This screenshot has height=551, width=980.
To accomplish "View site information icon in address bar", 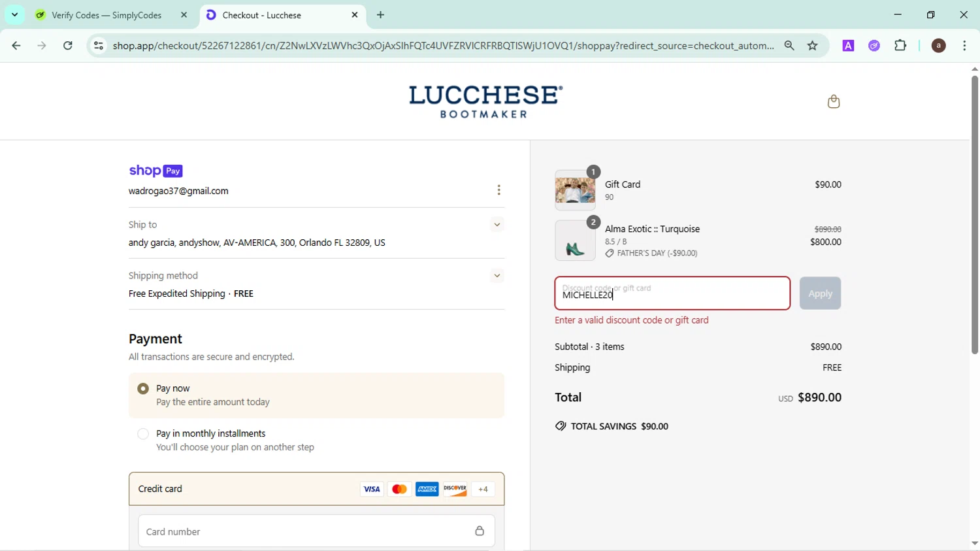I will coord(99,46).
